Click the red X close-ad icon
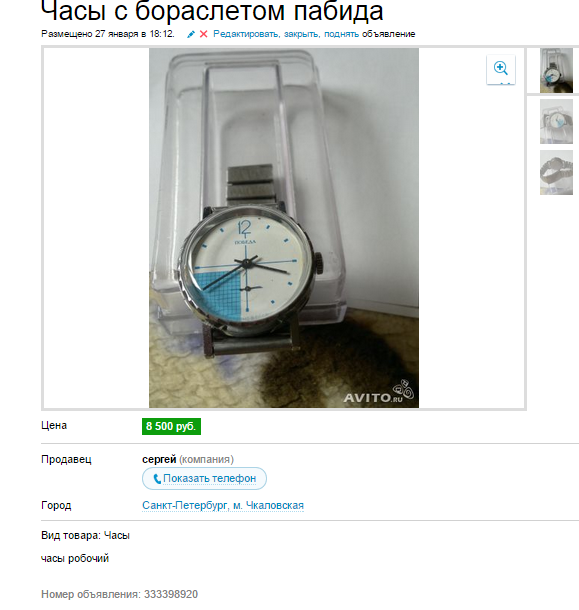This screenshot has height=610, width=579. click(204, 34)
